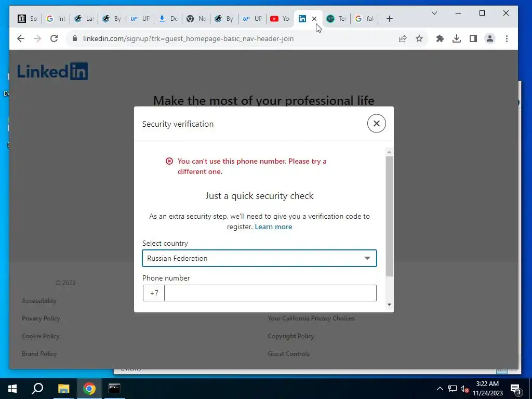Bookmark this page with star icon

point(419,38)
